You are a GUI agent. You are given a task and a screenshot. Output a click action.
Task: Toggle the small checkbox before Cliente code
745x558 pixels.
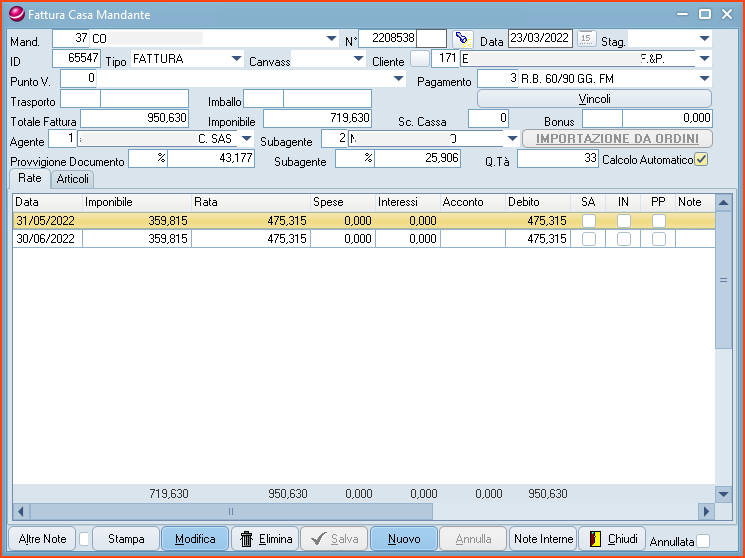[x=420, y=58]
